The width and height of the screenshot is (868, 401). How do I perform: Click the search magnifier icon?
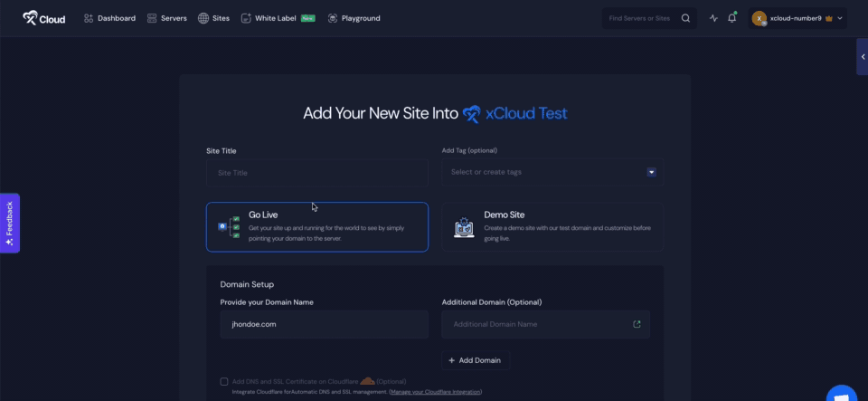685,18
